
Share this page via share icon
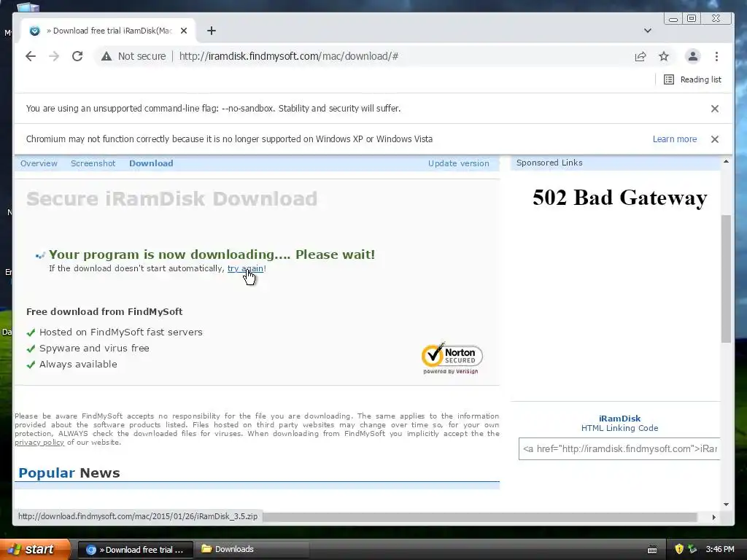640,56
